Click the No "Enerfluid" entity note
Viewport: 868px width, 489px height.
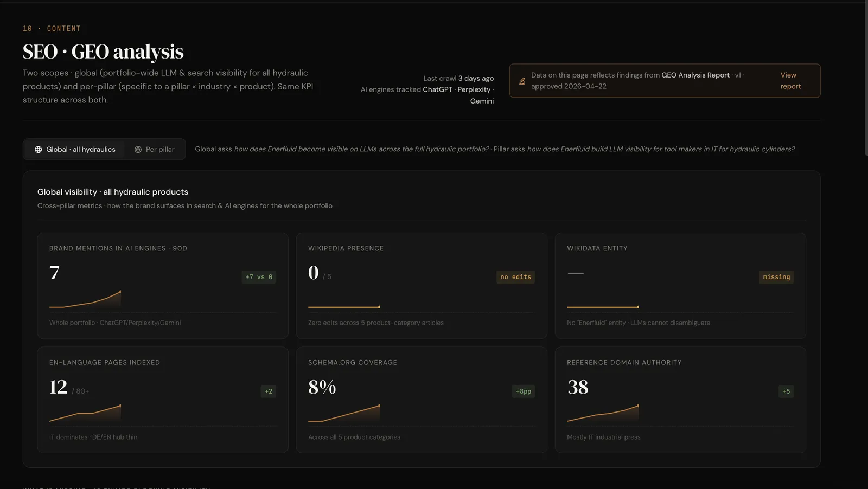pos(639,323)
